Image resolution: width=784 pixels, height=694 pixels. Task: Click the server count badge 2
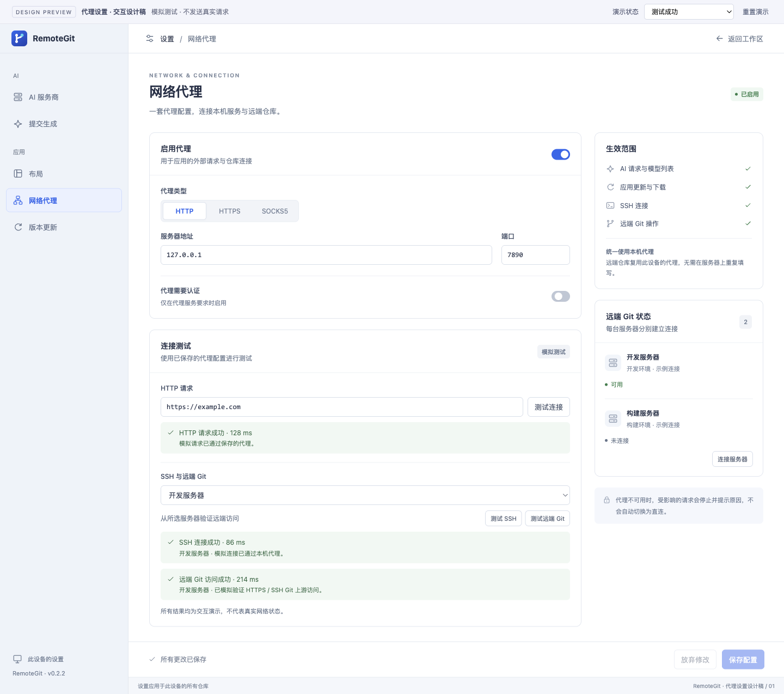(746, 322)
